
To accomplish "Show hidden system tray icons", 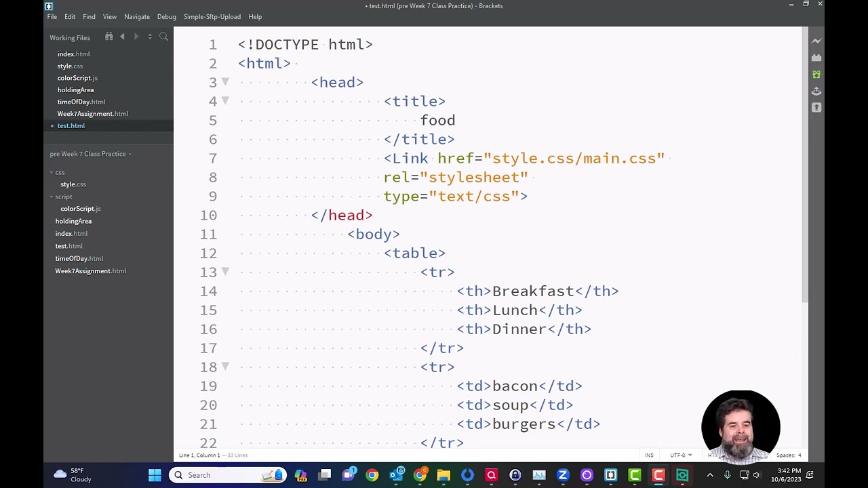I will [710, 475].
